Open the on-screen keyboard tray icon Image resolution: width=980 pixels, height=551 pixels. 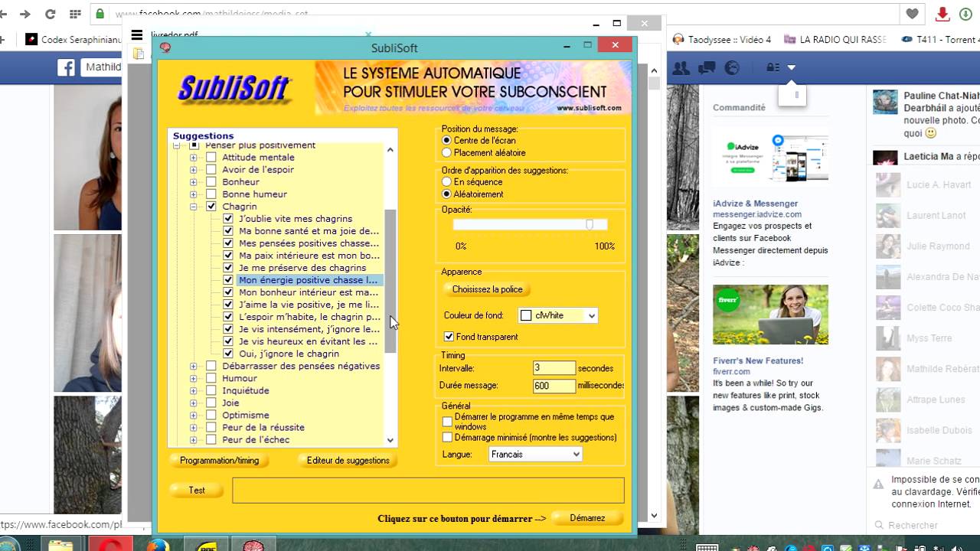tap(707, 546)
